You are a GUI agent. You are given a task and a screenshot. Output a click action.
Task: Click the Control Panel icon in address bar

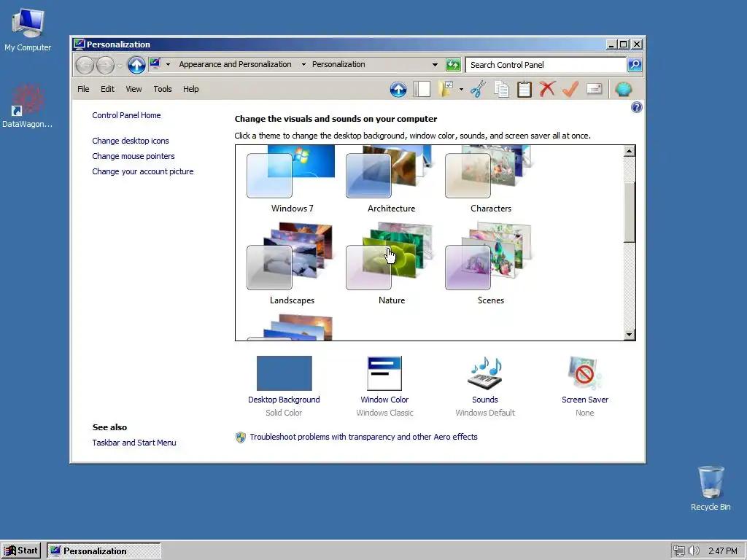click(155, 64)
